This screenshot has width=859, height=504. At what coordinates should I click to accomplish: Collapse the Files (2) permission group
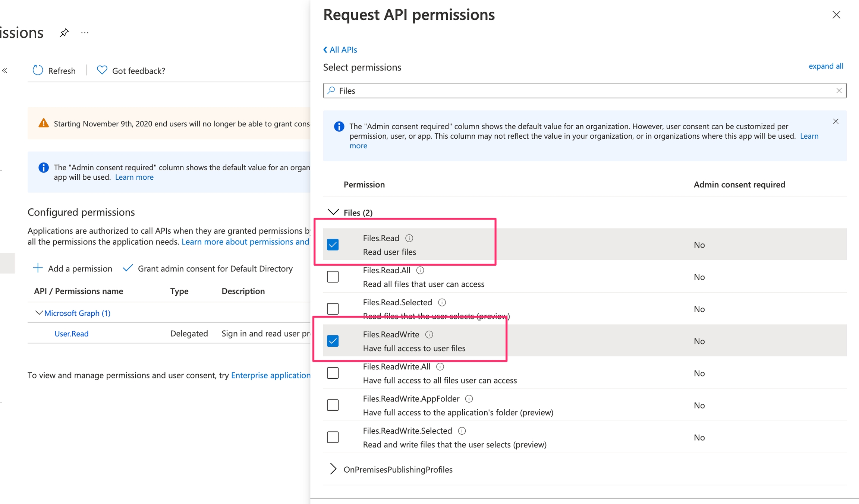[333, 212]
